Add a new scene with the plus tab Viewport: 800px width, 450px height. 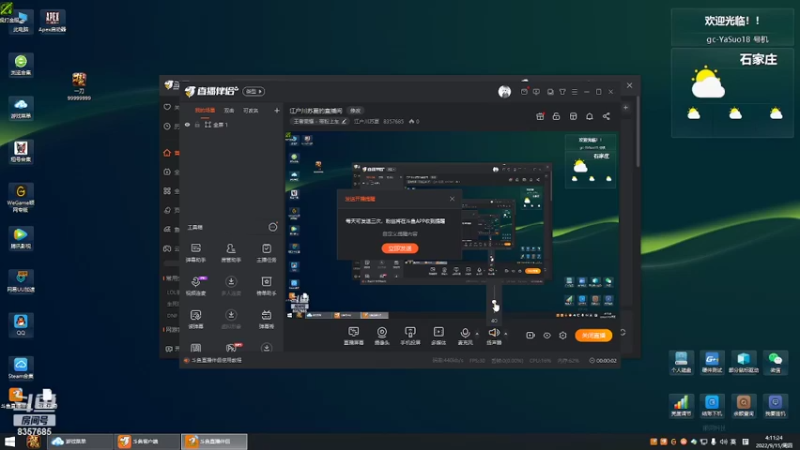(277, 110)
